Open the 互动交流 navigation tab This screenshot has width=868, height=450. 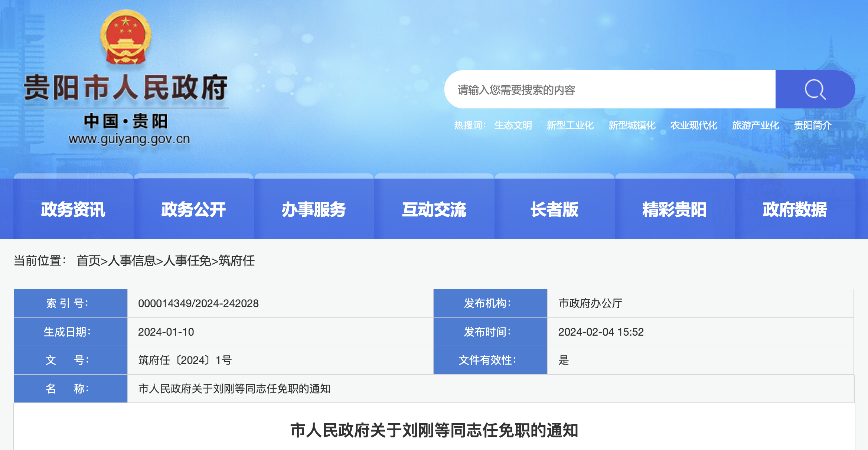[434, 209]
